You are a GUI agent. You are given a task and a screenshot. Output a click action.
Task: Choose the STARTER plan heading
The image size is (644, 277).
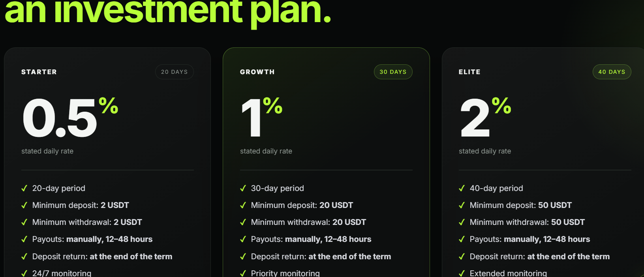pyautogui.click(x=39, y=72)
